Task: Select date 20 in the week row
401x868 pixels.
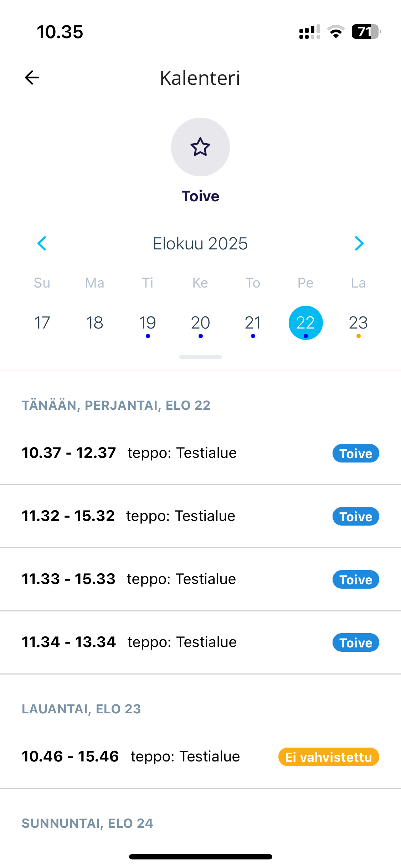Action: point(200,323)
